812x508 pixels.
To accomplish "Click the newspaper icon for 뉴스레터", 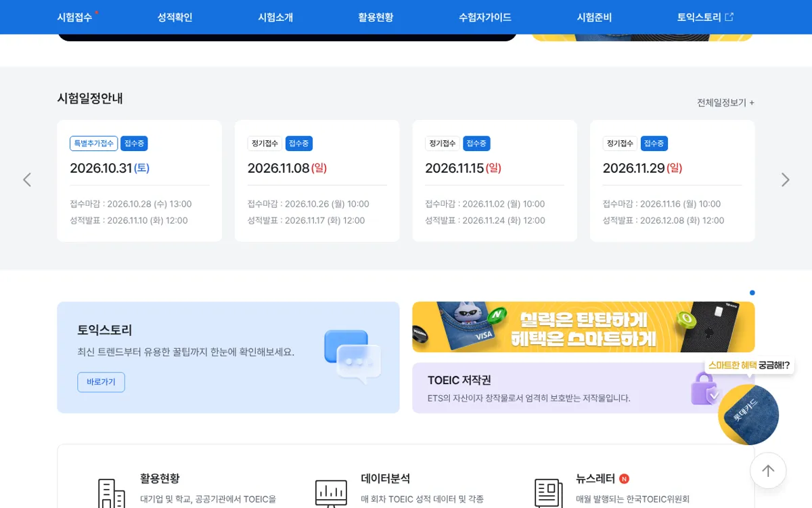I will tap(549, 494).
